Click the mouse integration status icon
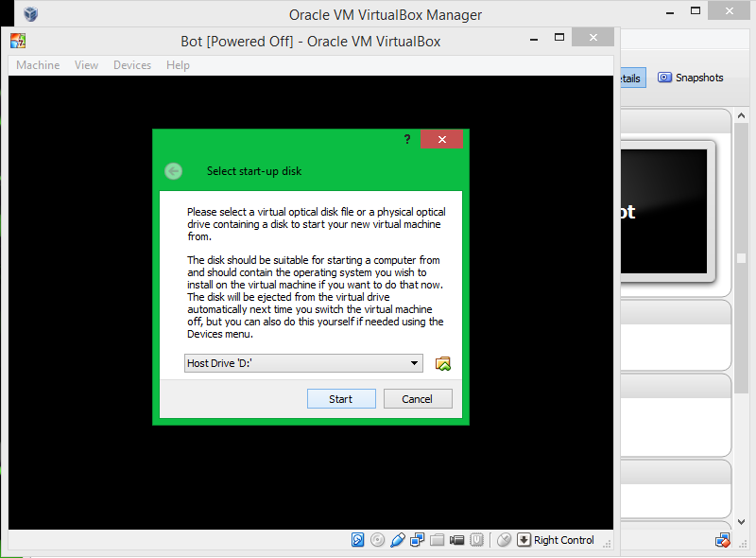756x558 pixels. [x=504, y=540]
